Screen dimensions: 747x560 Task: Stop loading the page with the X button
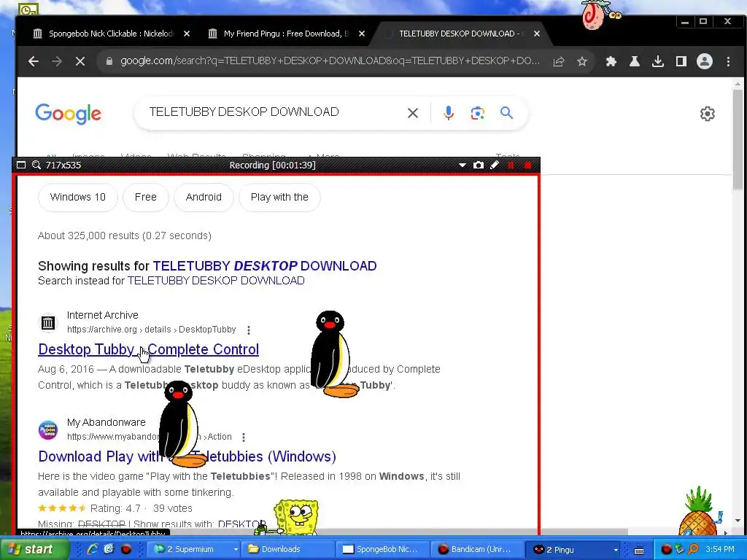pos(80,61)
